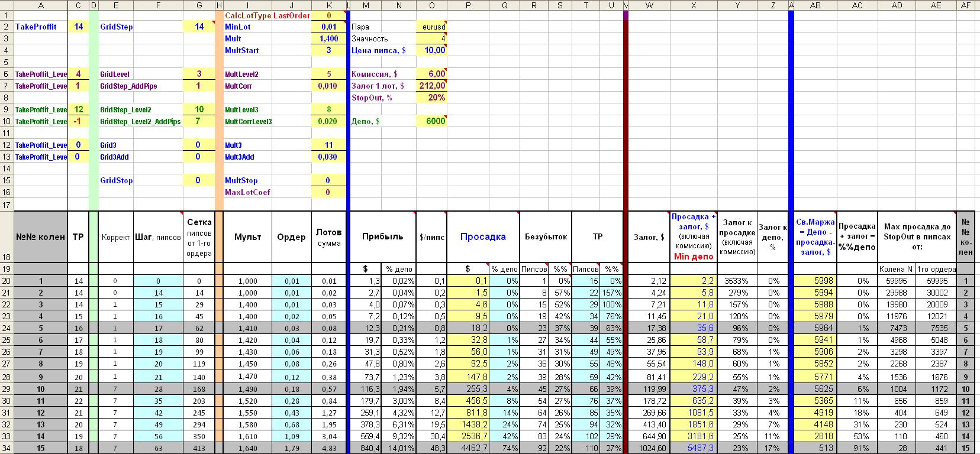980x454 pixels.
Task: Click row header 34
Action: (7, 448)
